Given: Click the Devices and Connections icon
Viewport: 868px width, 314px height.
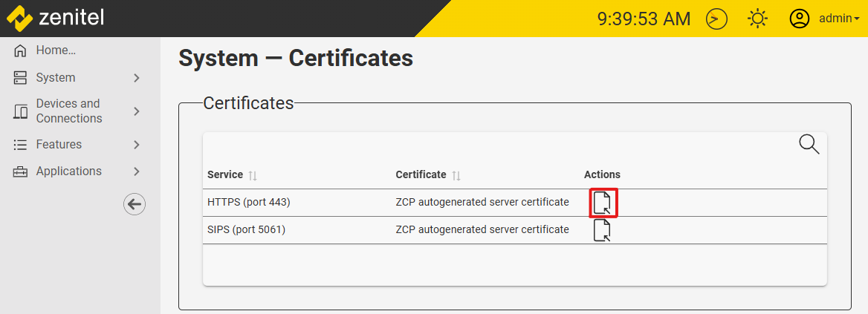Looking at the screenshot, I should (x=21, y=111).
